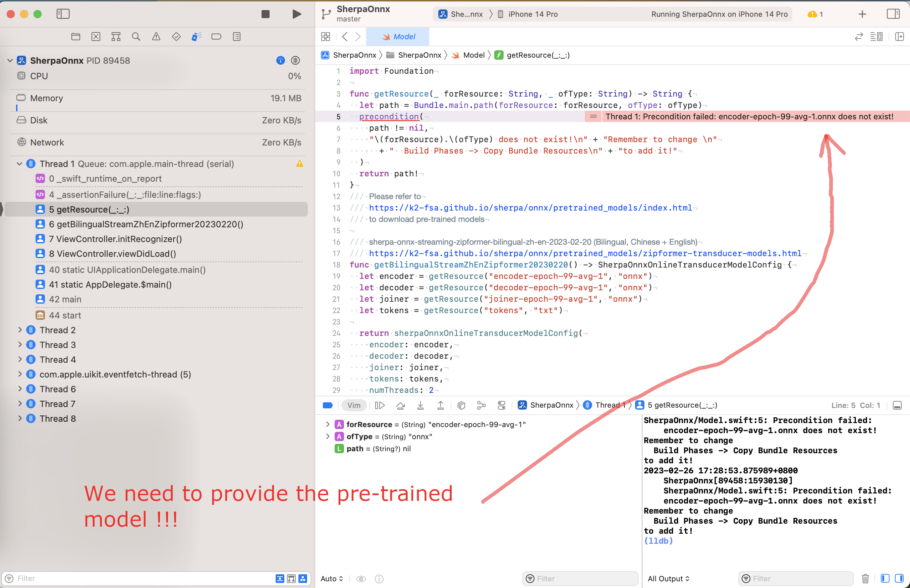
Task: Clear the console with trash icon
Action: (x=865, y=579)
